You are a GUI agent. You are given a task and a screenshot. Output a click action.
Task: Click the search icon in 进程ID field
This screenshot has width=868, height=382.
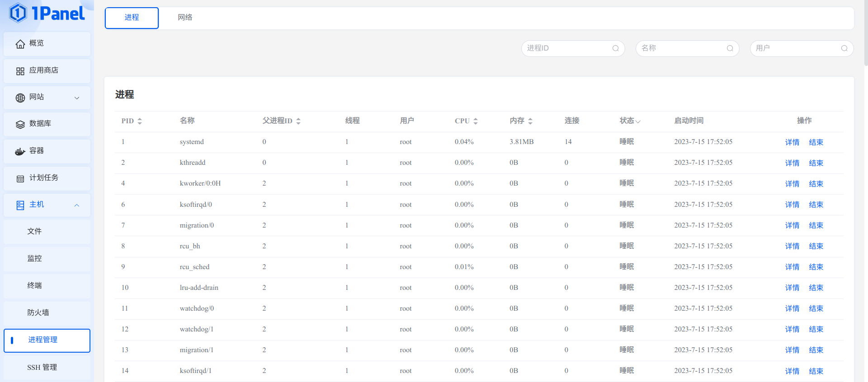(x=615, y=48)
